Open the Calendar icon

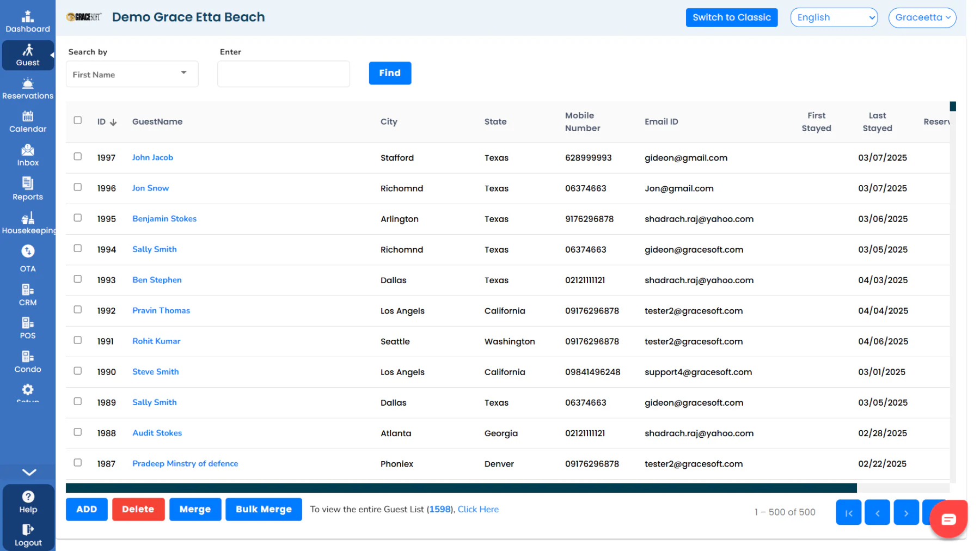28,116
